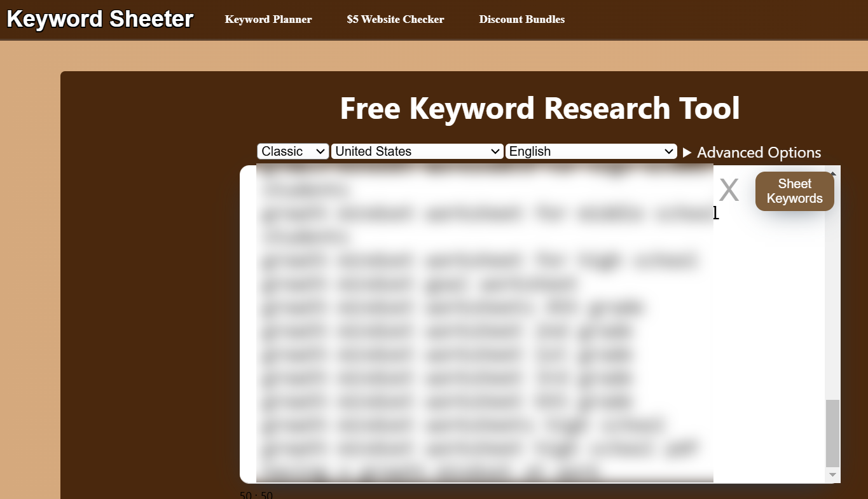Image resolution: width=868 pixels, height=499 pixels.
Task: Click the Advanced Options disclosure triangle
Action: 687,153
